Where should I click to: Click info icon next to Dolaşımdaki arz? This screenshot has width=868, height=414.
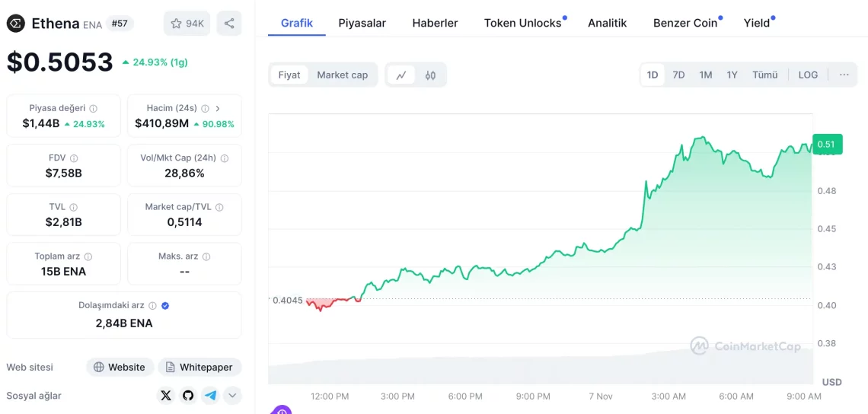(153, 305)
